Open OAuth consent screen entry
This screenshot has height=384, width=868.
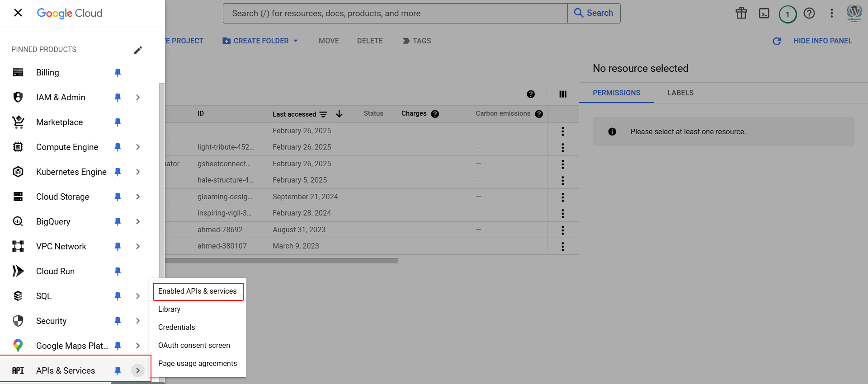point(198,346)
